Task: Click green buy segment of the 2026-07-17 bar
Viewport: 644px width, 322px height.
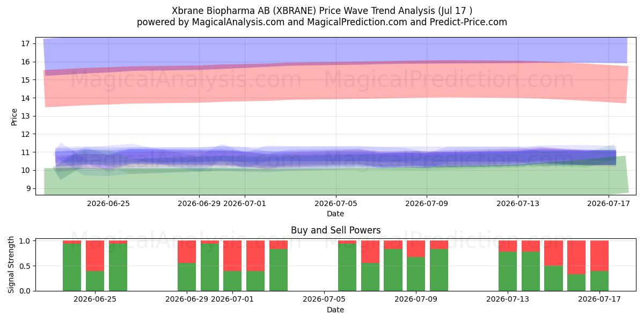Action: pyautogui.click(x=599, y=281)
